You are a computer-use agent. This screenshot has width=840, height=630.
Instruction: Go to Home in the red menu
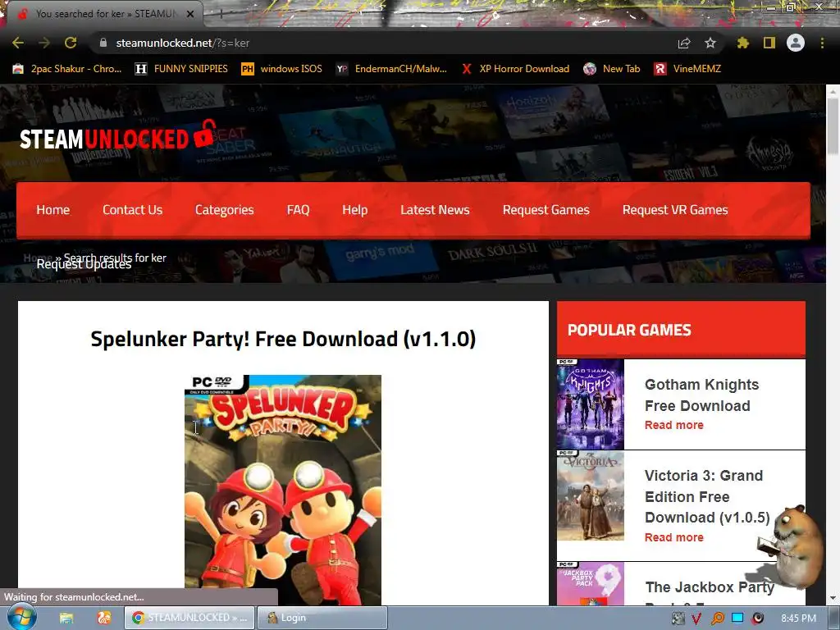53,210
